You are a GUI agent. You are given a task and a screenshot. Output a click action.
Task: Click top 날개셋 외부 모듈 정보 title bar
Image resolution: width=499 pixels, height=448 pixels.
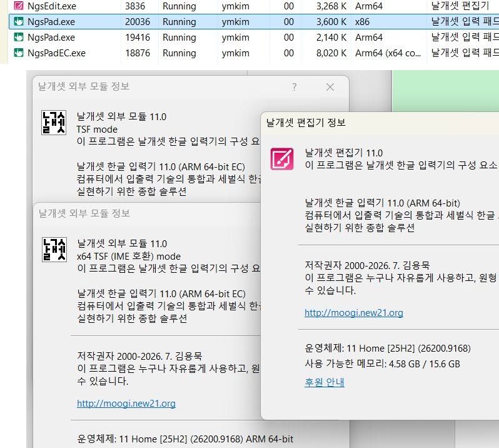[84, 86]
